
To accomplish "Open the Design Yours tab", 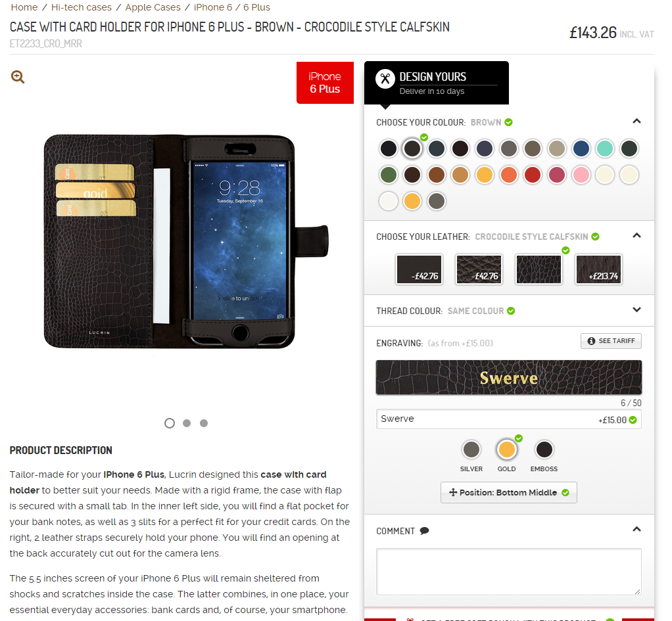I will 437,83.
